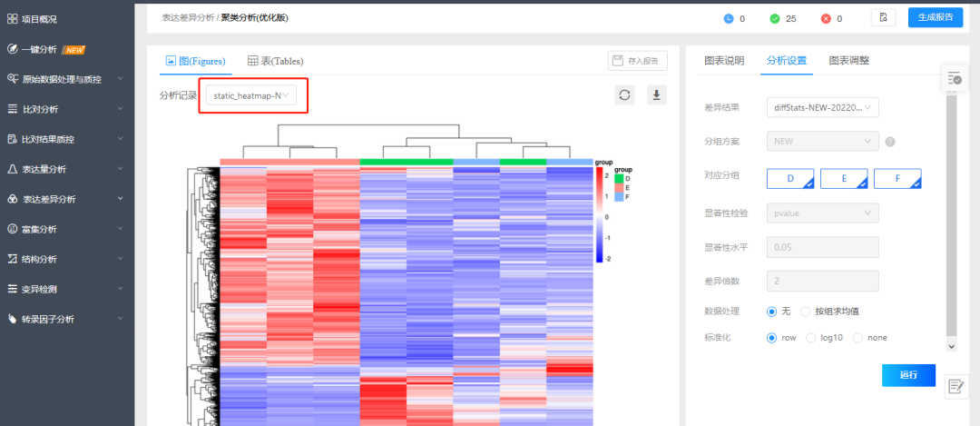The width and height of the screenshot is (980, 426).
Task: Click the 原始数据处理与质控 sidebar icon
Action: (x=12, y=79)
